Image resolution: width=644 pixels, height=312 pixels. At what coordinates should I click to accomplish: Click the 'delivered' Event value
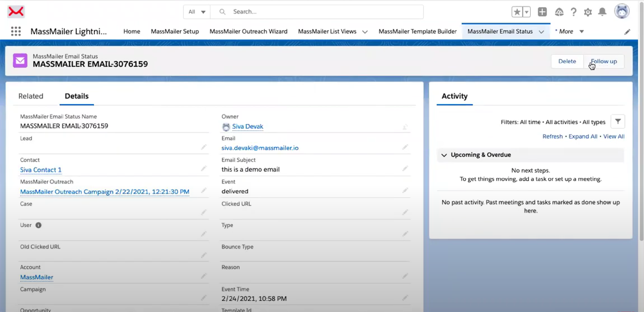coord(235,191)
